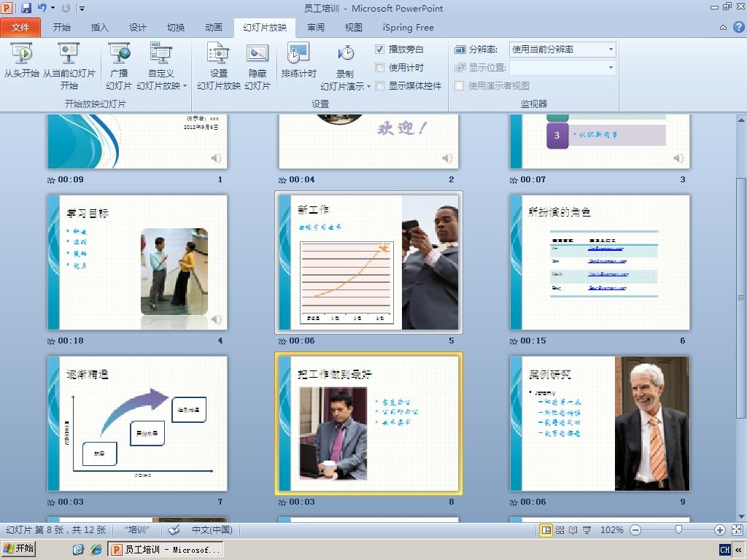
Task: Click the Redo icon in Quick Access Toolbar
Action: pyautogui.click(x=66, y=8)
